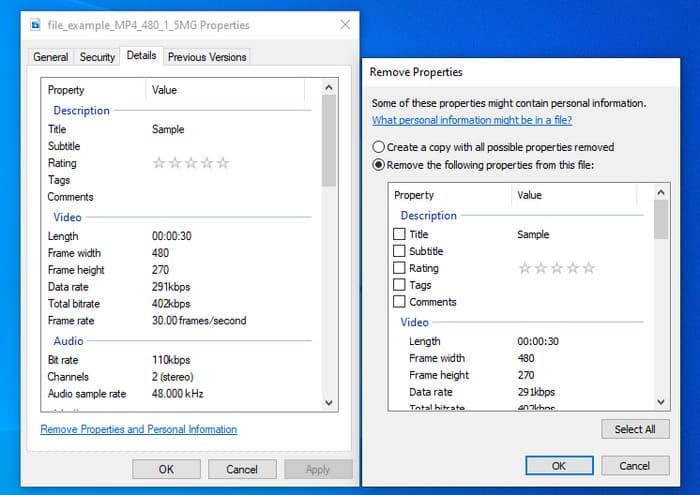
Task: Click Cancel in the file Properties window
Action: (x=242, y=469)
